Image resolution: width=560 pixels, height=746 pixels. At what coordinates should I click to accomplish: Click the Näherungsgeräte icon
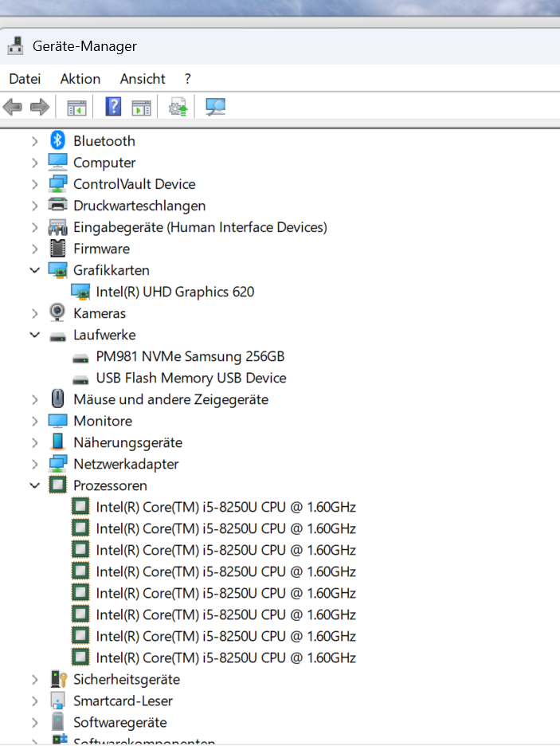point(57,442)
